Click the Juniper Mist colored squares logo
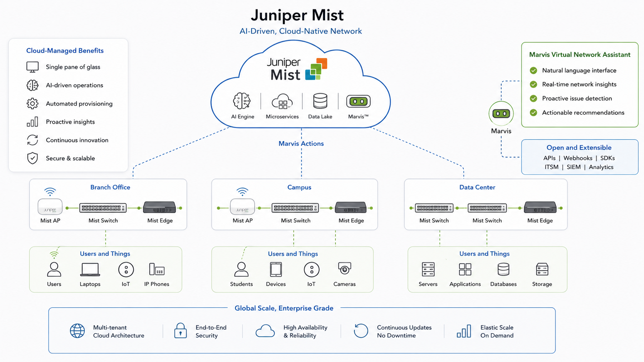The width and height of the screenshot is (644, 362). point(316,69)
